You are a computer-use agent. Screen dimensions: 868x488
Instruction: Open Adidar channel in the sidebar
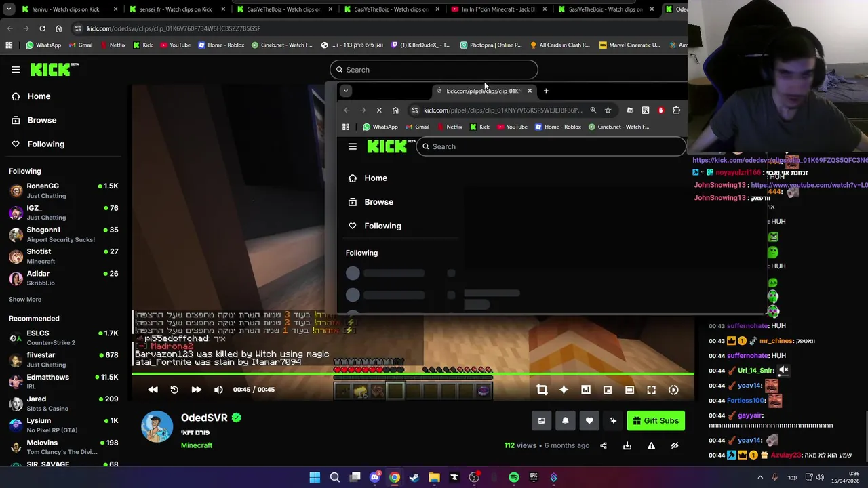(x=64, y=278)
